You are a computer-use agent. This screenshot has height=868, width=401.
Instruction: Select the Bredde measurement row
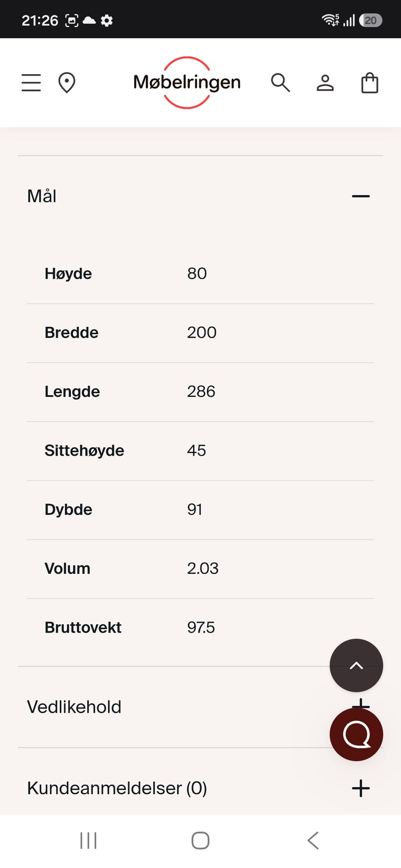point(200,333)
